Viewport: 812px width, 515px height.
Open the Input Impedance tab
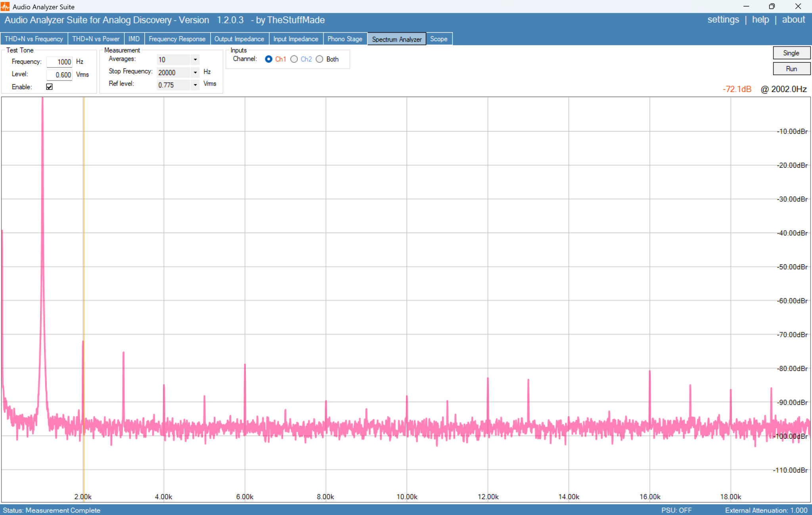click(296, 39)
